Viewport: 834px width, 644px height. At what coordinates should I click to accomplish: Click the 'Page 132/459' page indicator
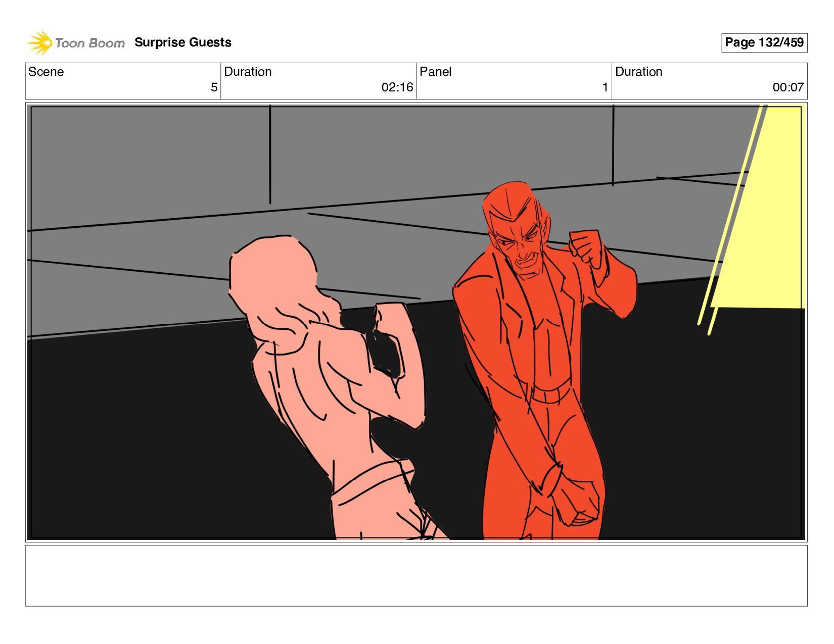pos(764,42)
